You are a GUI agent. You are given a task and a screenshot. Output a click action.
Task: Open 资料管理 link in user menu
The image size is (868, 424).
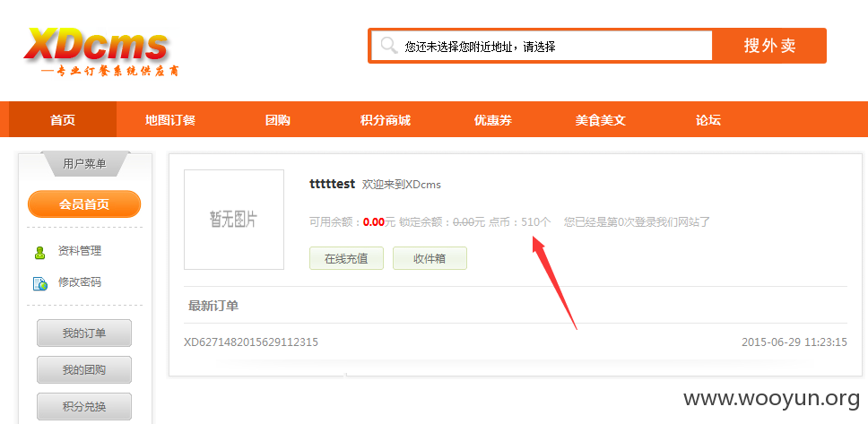pyautogui.click(x=80, y=251)
